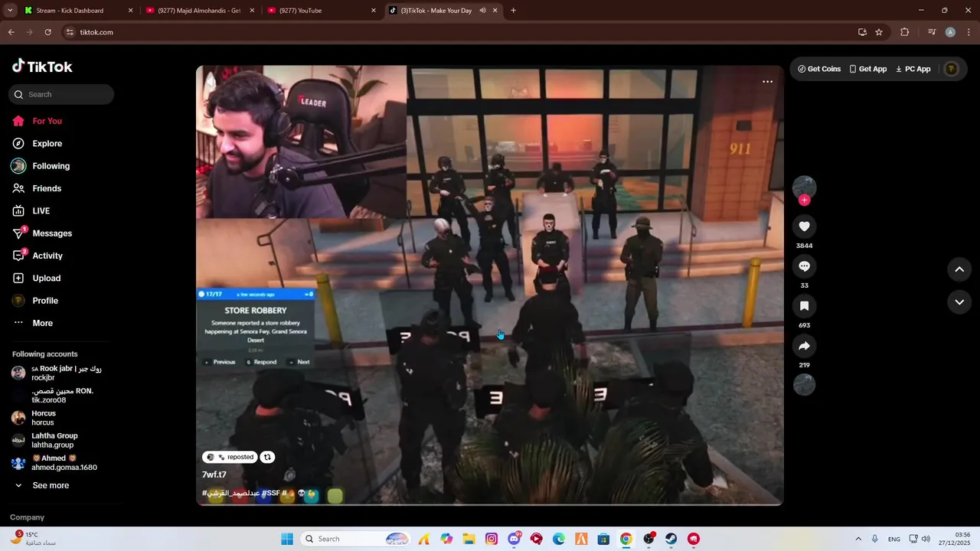This screenshot has width=980, height=551.
Task: Open the three-dot video options menu
Action: click(x=767, y=82)
